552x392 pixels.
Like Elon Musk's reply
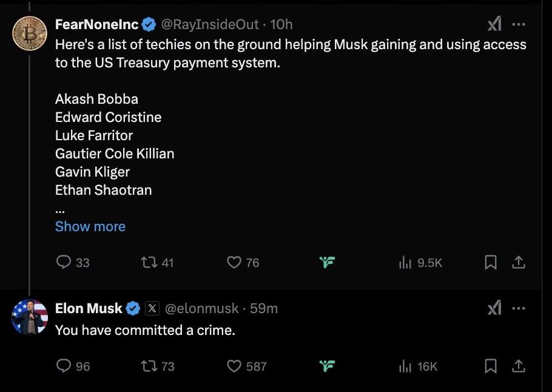[x=234, y=366]
